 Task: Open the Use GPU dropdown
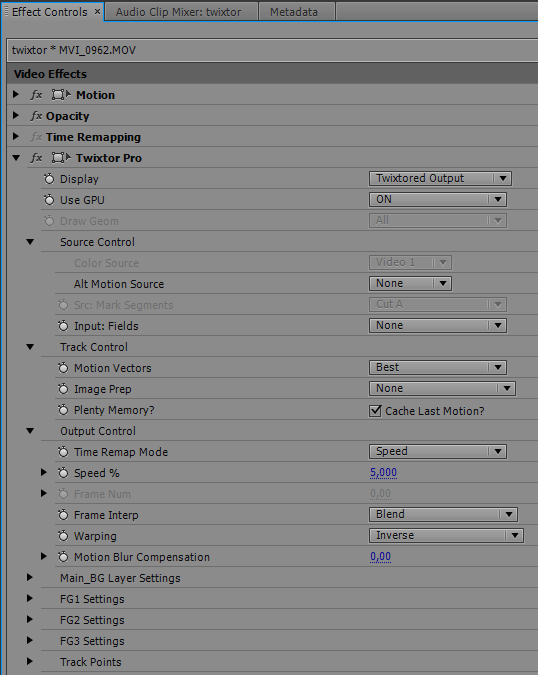[x=438, y=199]
